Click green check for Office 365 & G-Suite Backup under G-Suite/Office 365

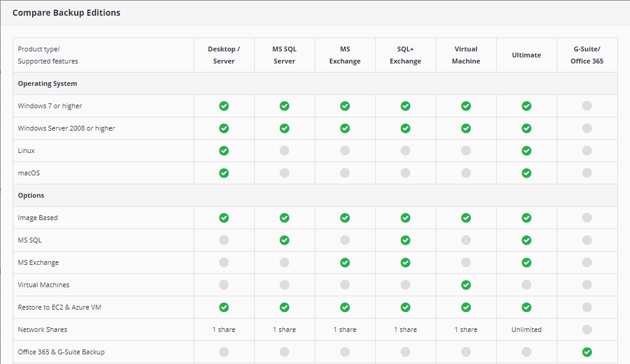[x=587, y=352]
